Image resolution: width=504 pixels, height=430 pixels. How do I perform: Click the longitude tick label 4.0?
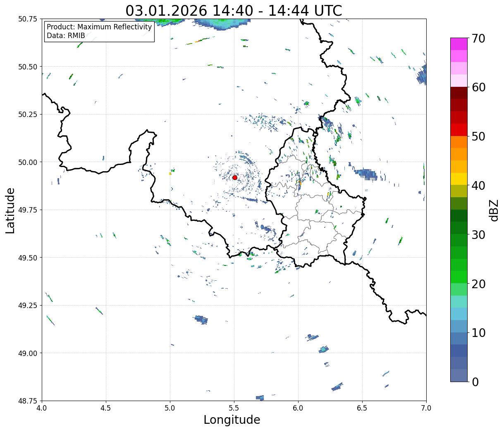tap(42, 408)
